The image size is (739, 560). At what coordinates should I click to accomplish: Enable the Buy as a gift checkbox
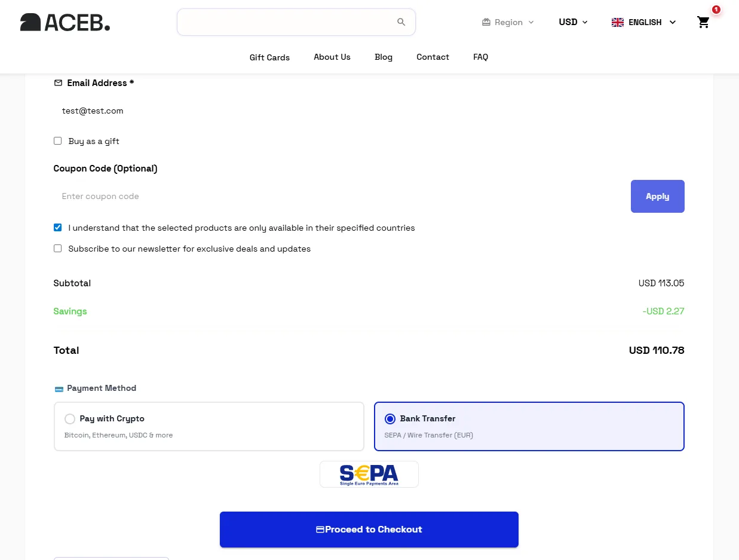tap(57, 140)
